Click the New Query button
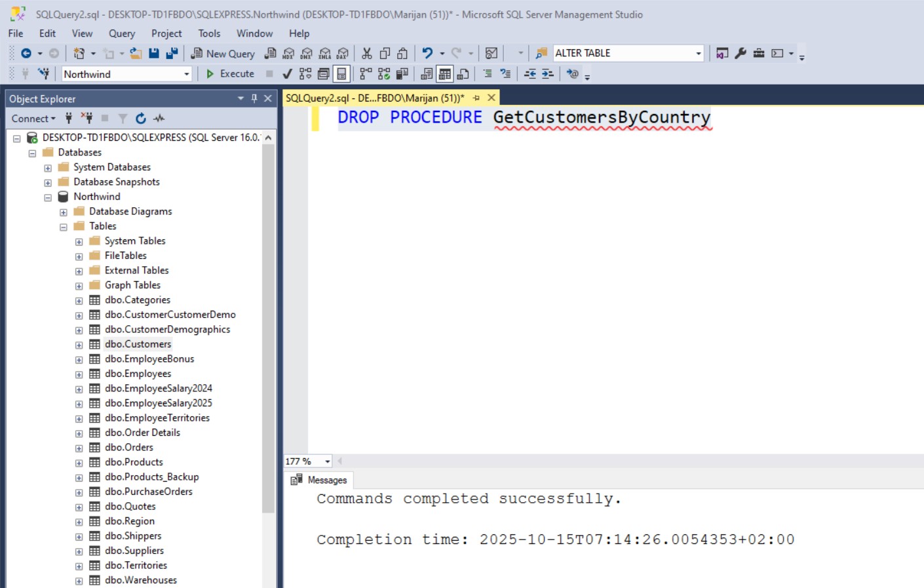 (223, 54)
